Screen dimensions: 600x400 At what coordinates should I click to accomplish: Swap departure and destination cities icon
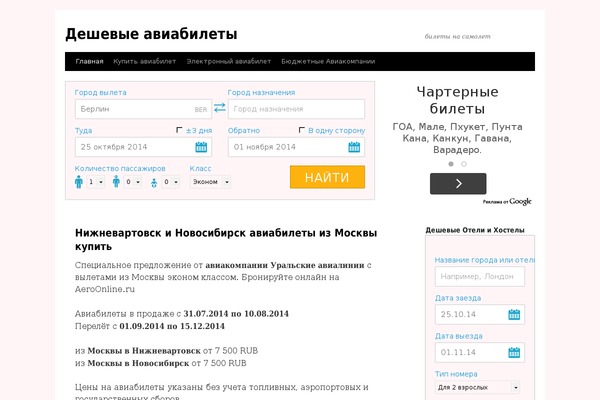click(220, 108)
